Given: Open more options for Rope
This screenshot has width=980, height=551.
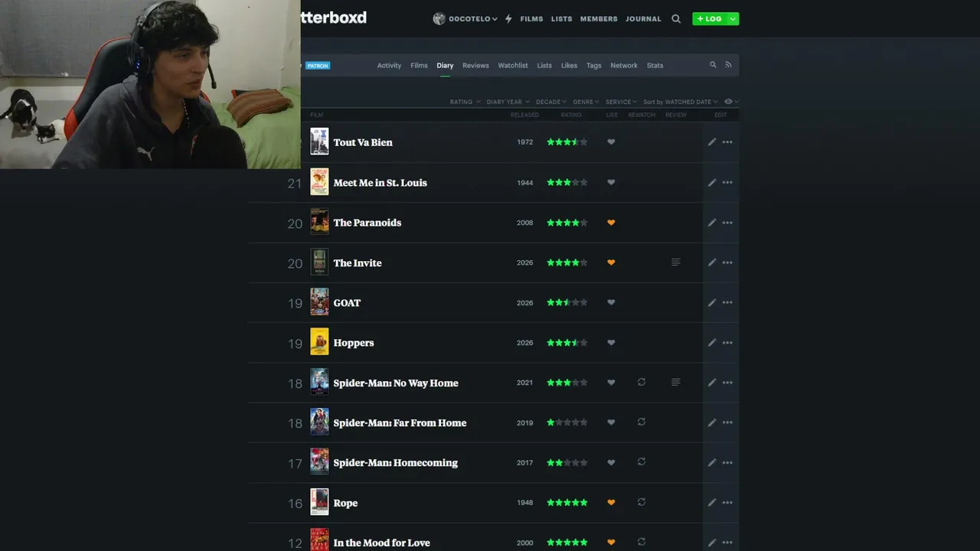Looking at the screenshot, I should tap(727, 503).
